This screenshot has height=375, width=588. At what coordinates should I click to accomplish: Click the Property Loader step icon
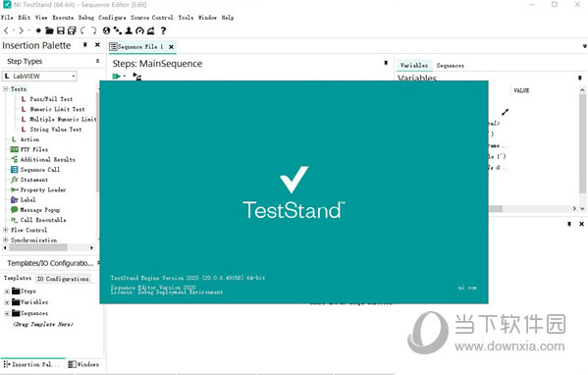15,189
